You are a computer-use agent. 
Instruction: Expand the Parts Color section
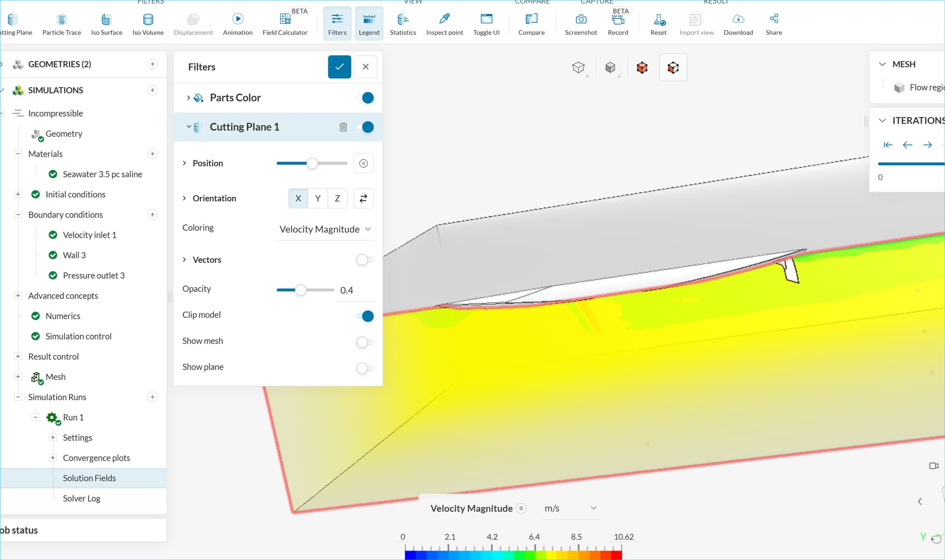pyautogui.click(x=188, y=98)
